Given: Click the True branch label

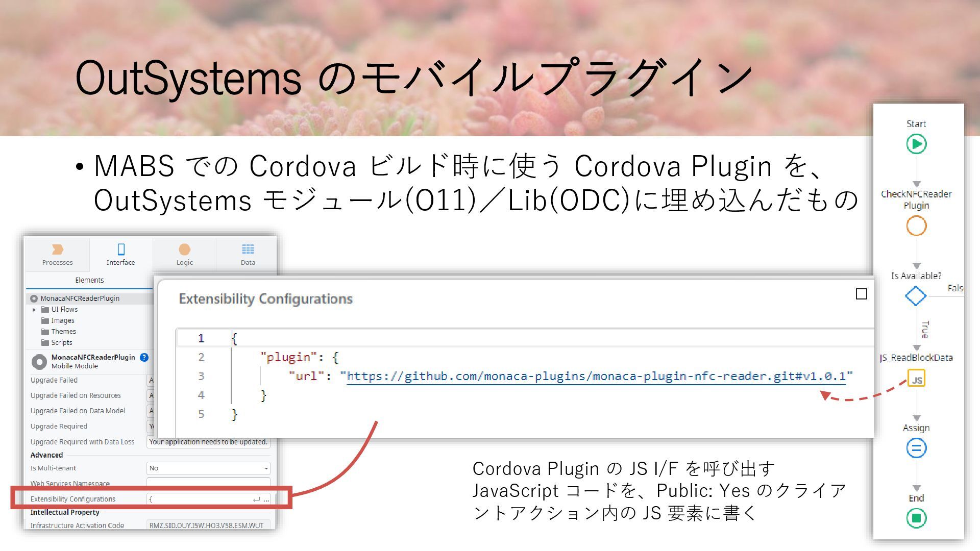Looking at the screenshot, I should pyautogui.click(x=925, y=330).
